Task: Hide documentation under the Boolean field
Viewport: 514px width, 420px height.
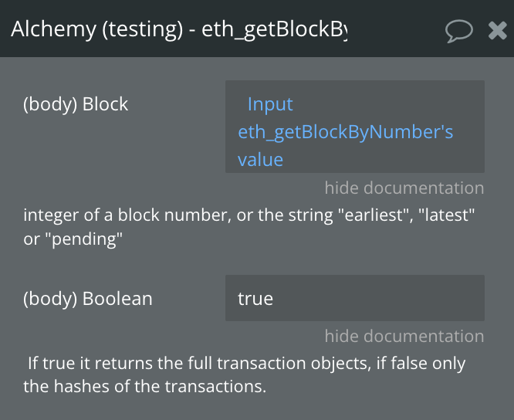Action: 404,336
